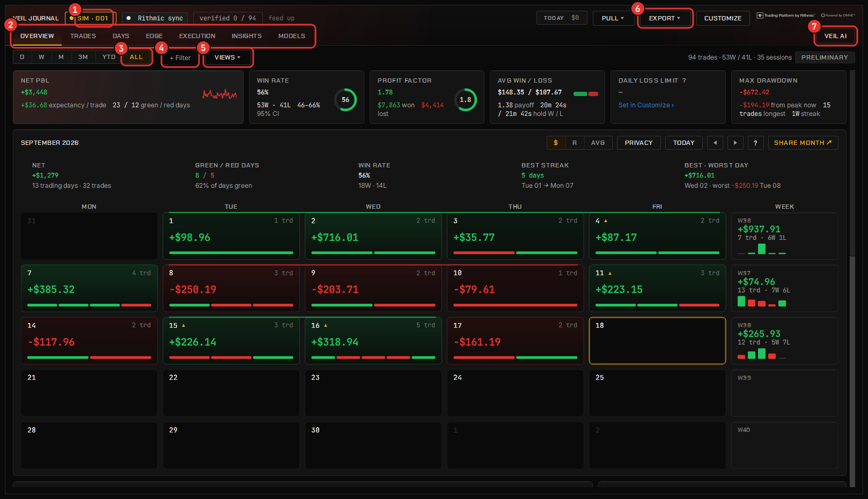The image size is (868, 499).
Task: Select the ALL time range
Action: pos(136,57)
